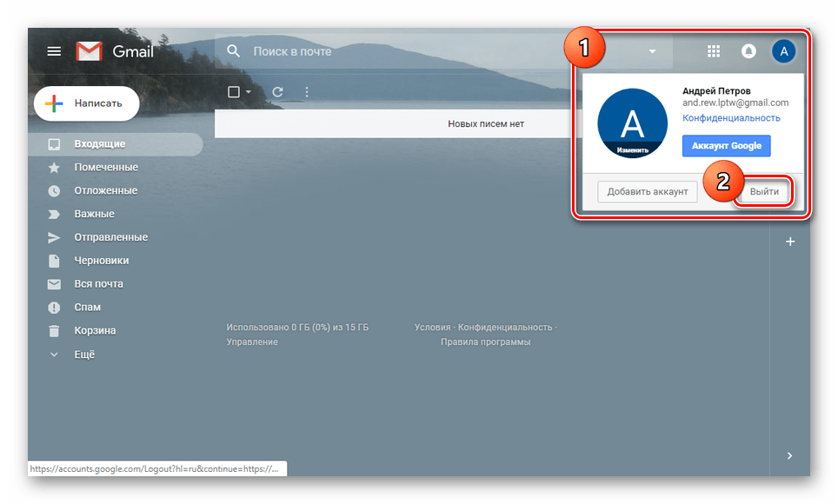Open the Условия footer link

(432, 327)
